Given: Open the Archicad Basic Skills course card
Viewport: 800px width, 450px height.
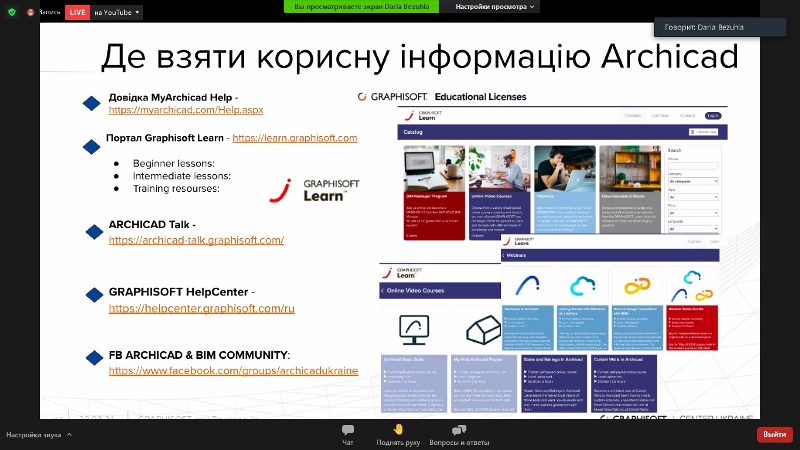Looking at the screenshot, I should [x=414, y=384].
